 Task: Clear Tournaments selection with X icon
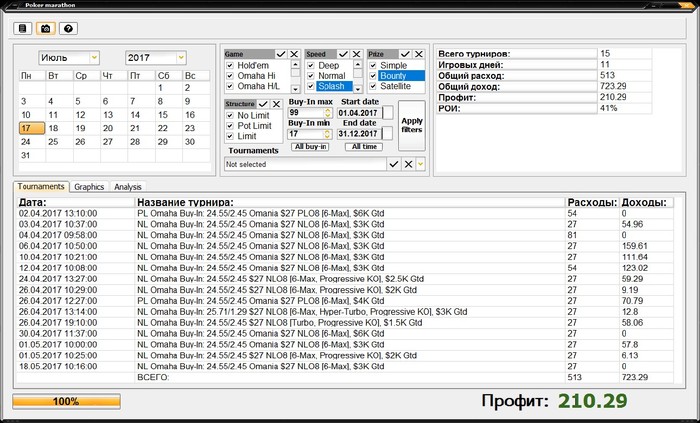(408, 164)
